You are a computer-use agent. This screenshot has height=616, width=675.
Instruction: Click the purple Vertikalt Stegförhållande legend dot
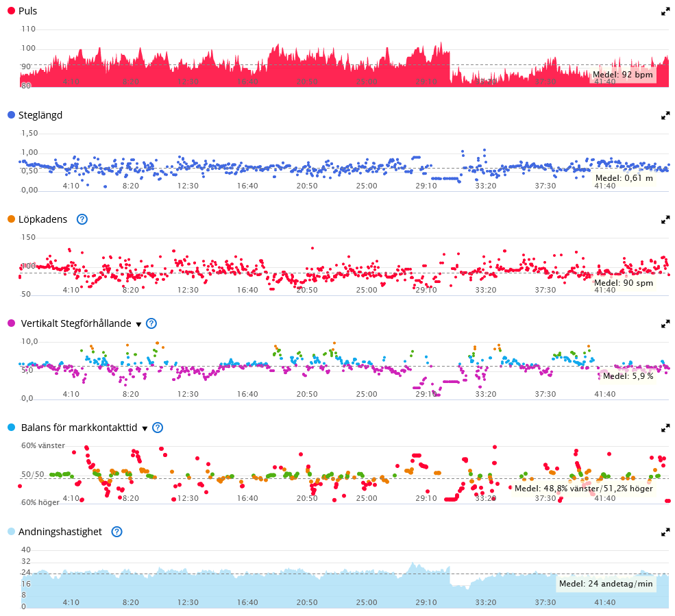(x=11, y=323)
